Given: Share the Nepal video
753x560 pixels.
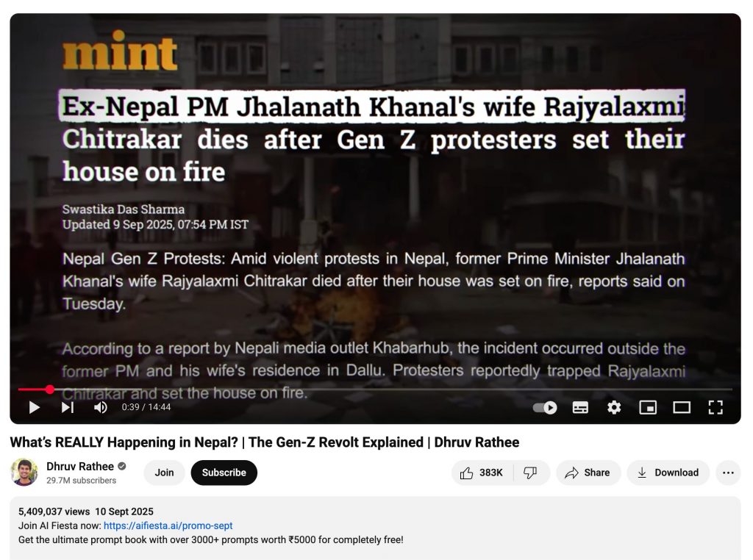Looking at the screenshot, I should [588, 473].
